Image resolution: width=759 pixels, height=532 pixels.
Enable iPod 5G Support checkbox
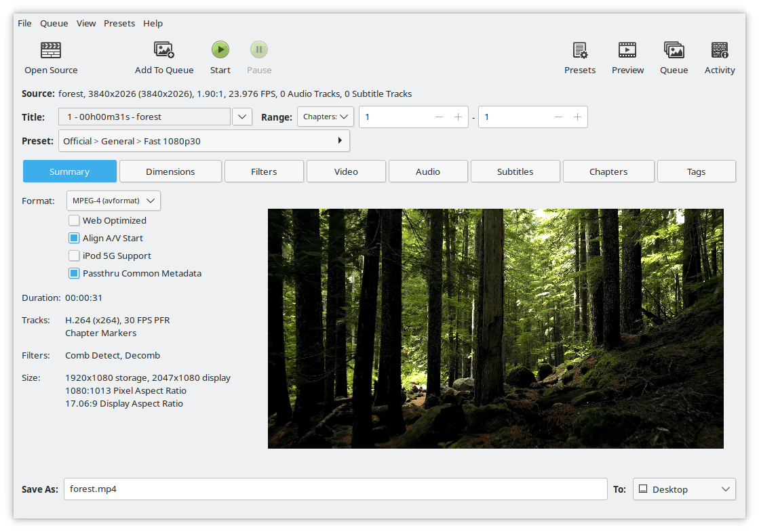point(74,255)
